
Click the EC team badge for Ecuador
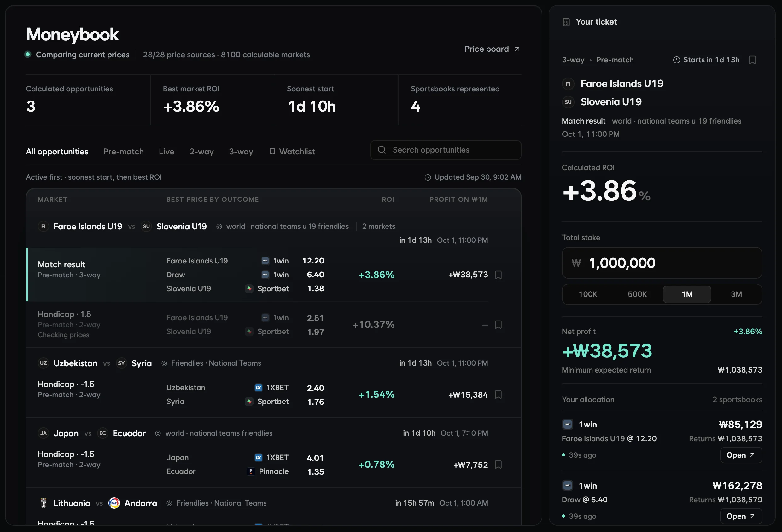(102, 433)
